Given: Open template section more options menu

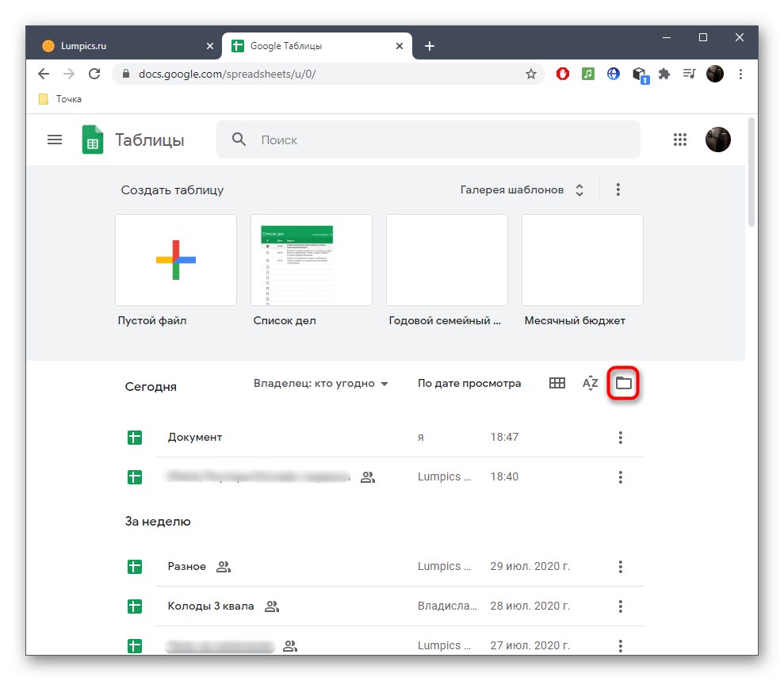Looking at the screenshot, I should coord(618,189).
